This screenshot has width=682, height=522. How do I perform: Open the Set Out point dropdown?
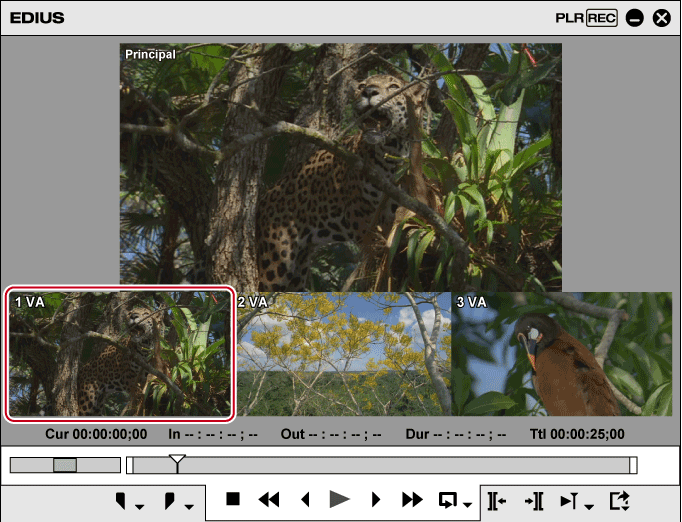(x=188, y=505)
